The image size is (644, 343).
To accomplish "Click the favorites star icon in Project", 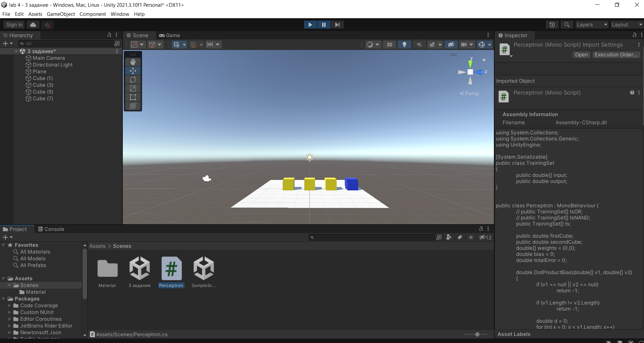I will point(471,237).
